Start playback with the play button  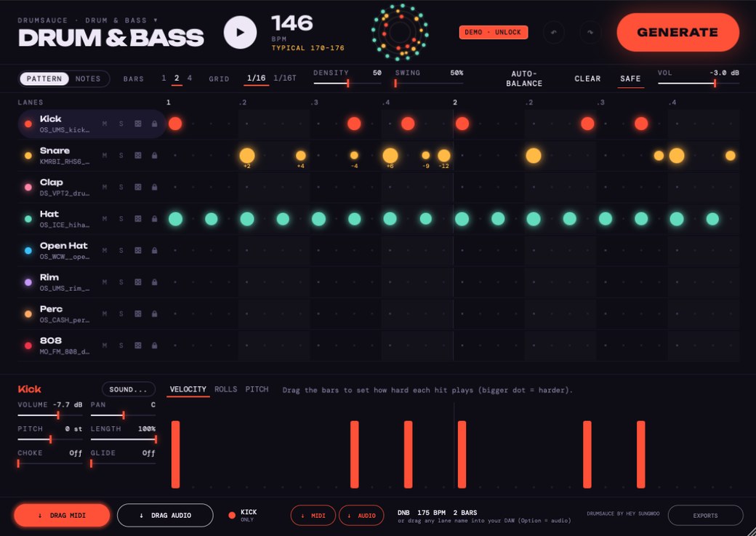240,32
